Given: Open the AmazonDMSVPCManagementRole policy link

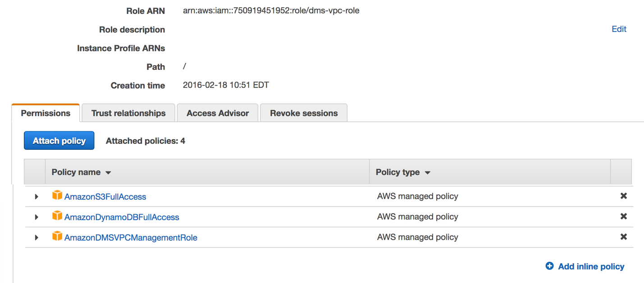Looking at the screenshot, I should pyautogui.click(x=131, y=238).
